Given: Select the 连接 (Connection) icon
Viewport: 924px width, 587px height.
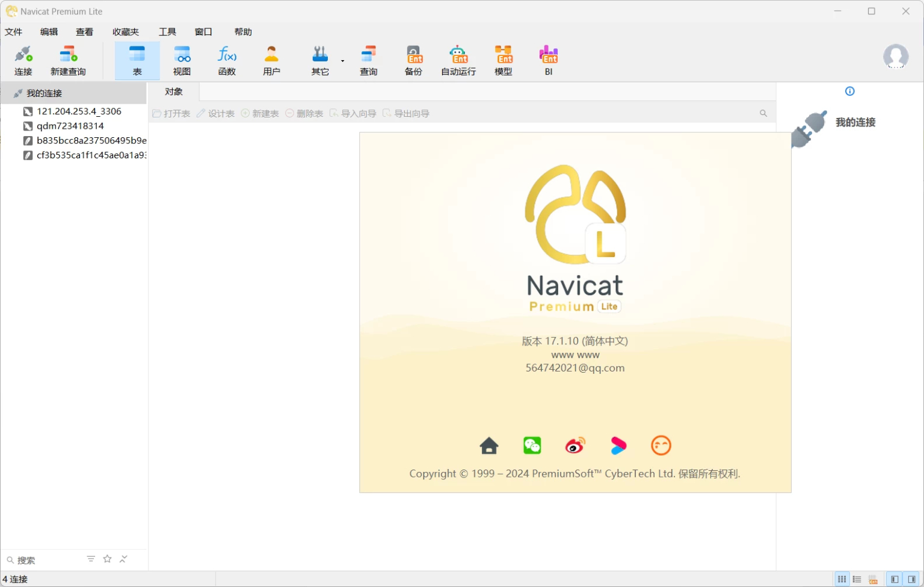Looking at the screenshot, I should click(x=23, y=60).
